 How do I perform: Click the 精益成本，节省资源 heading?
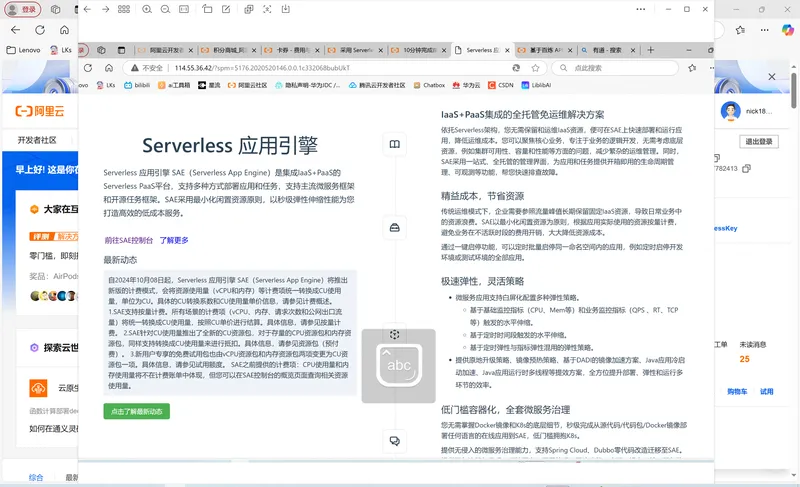[483, 196]
